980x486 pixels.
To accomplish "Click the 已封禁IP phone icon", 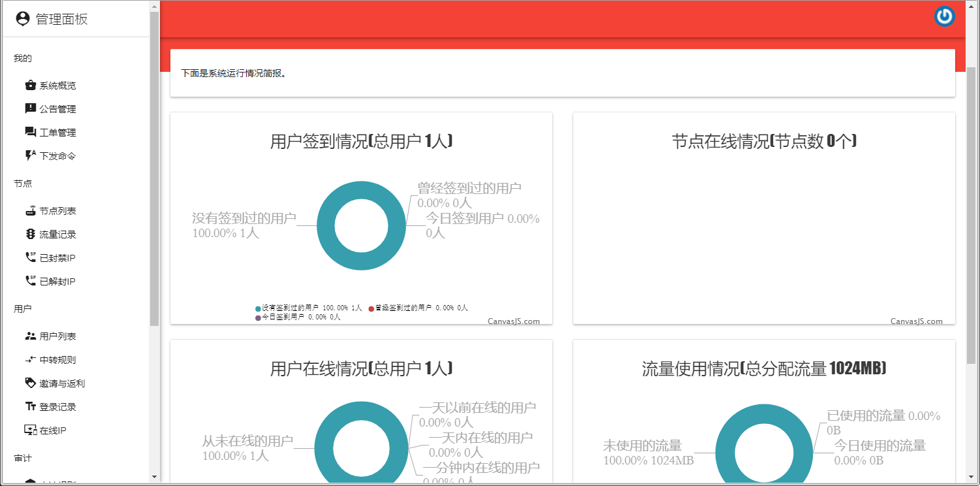I will click(x=30, y=257).
